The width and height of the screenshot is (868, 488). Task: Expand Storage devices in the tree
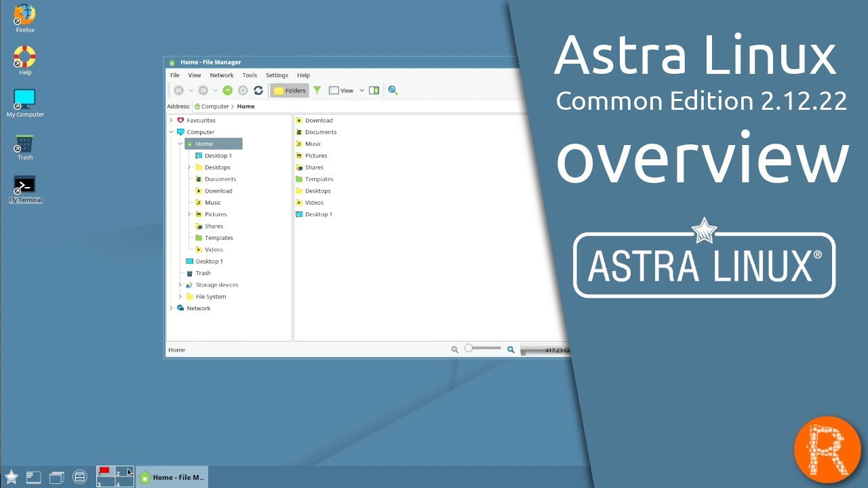(180, 285)
